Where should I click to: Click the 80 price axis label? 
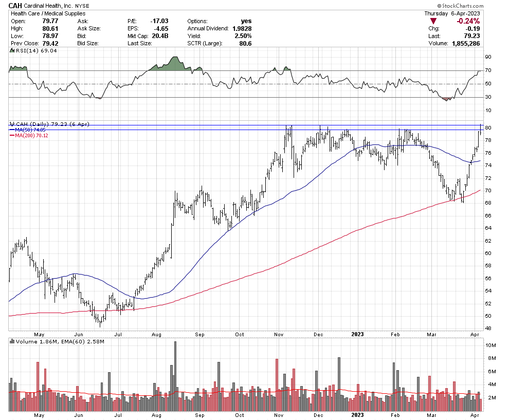pyautogui.click(x=488, y=128)
